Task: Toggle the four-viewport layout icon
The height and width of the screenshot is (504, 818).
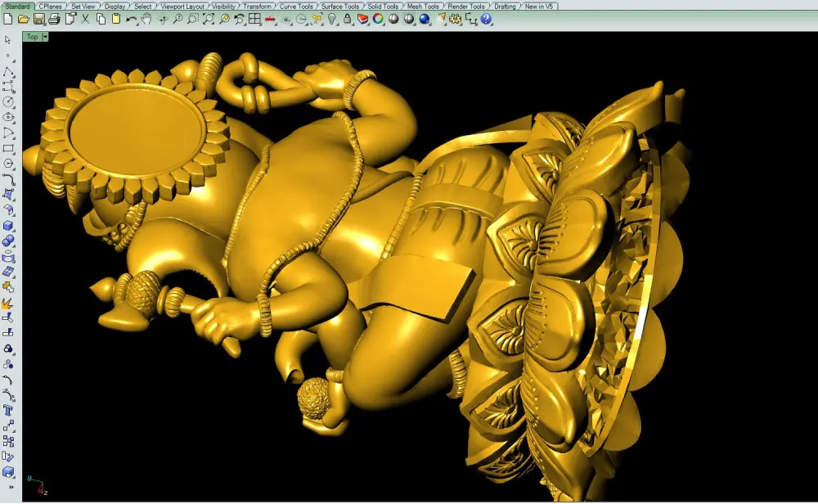Action: click(254, 20)
